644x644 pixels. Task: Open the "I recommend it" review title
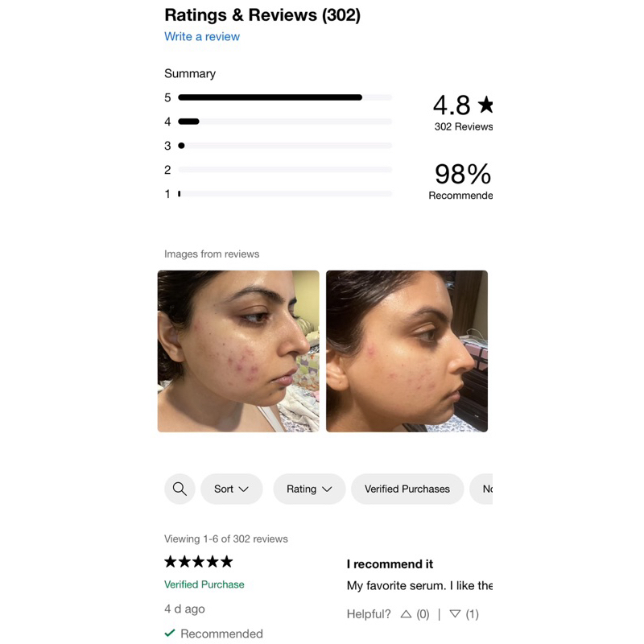(390, 563)
